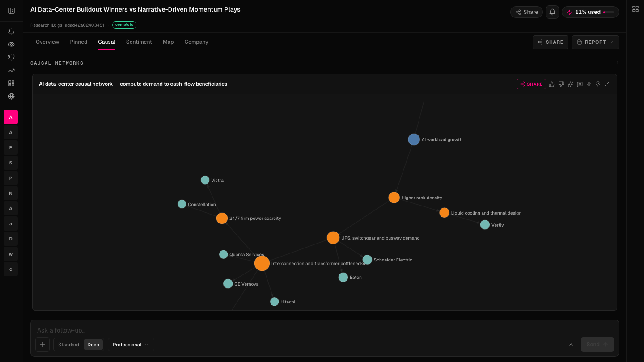This screenshot has height=362, width=644.
Task: Open notifications bell in left sidebar
Action: click(x=12, y=31)
